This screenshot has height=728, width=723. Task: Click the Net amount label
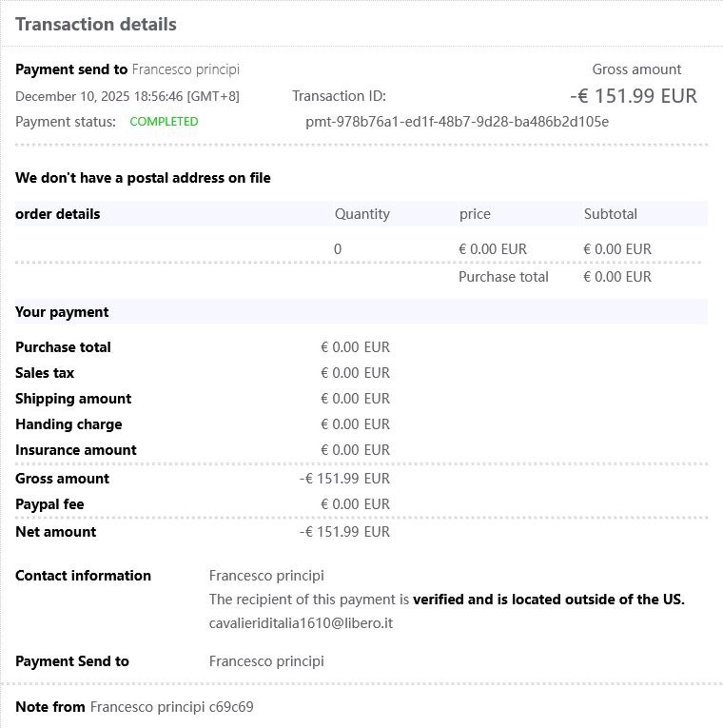point(55,532)
